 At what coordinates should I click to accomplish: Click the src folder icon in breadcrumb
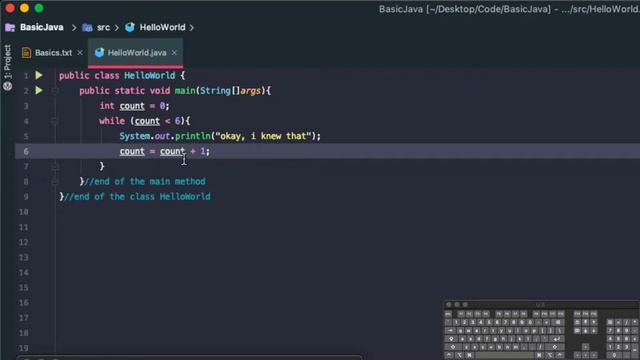pos(87,27)
